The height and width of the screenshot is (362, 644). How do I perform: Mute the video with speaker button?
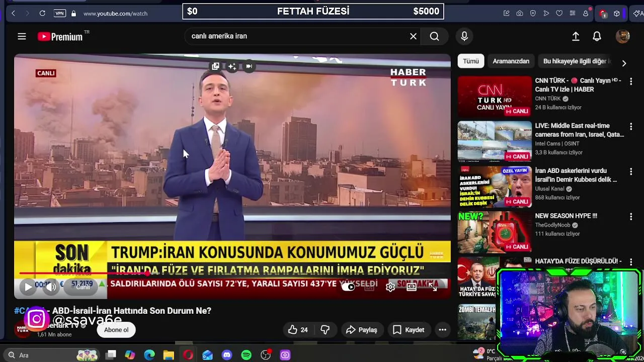pos(51,287)
